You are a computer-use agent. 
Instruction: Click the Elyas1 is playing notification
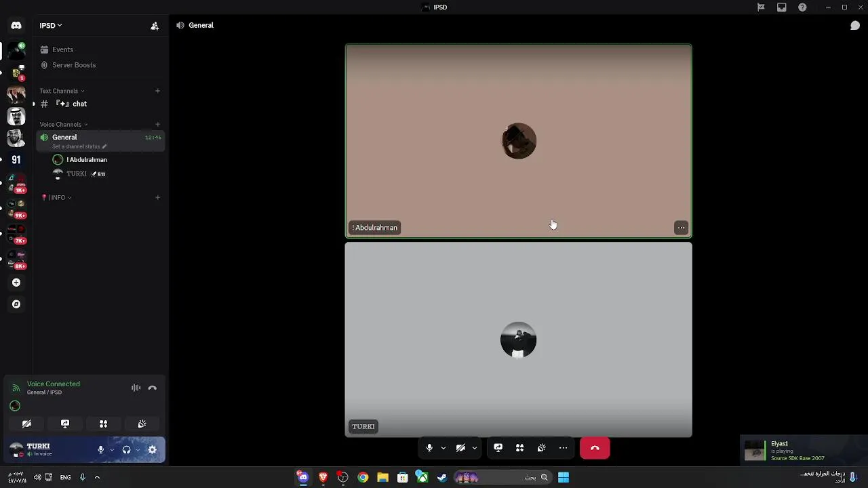pyautogui.click(x=804, y=451)
